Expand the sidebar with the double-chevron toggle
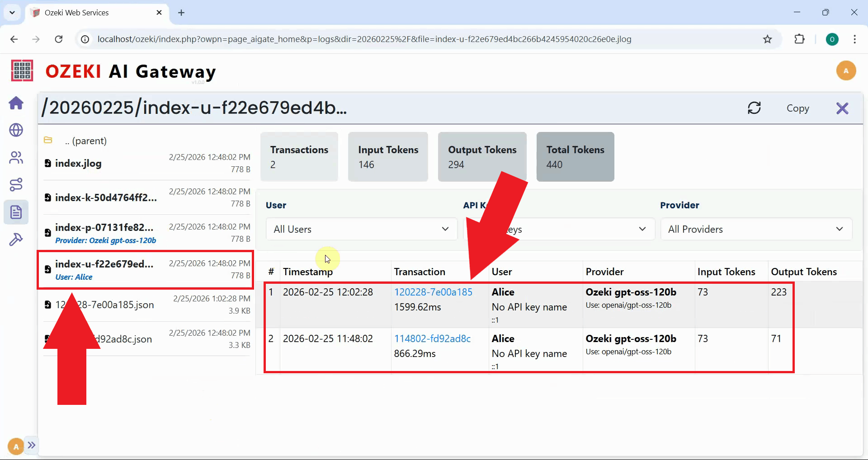The height and width of the screenshot is (460, 868). [x=31, y=445]
